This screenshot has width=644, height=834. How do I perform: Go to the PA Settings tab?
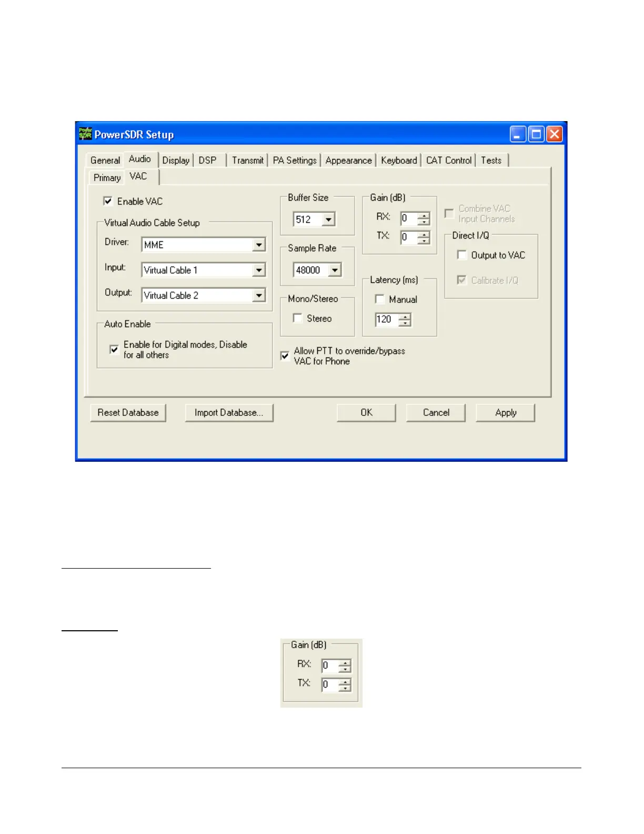click(295, 160)
